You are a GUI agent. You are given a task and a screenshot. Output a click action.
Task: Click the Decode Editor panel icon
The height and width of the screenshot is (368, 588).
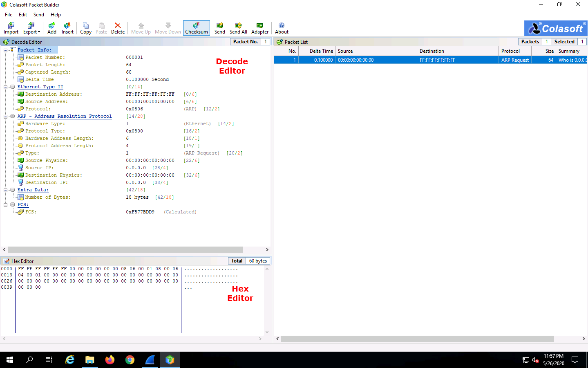6,42
